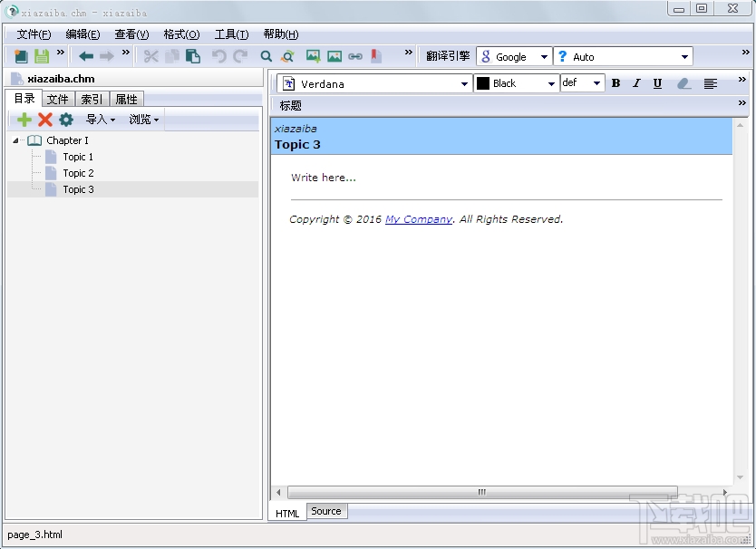Toggle italic formatting in the editor toolbar
This screenshot has height=549, width=756.
(635, 82)
